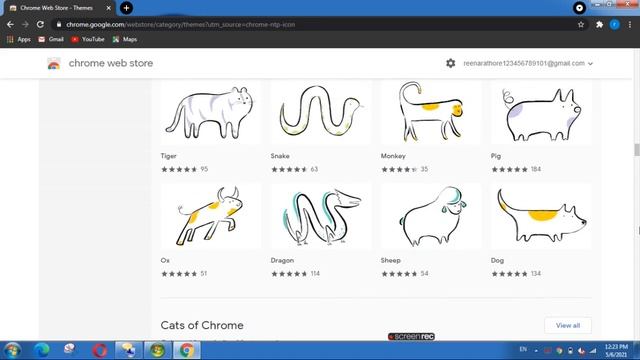Open the Windows Start button
This screenshot has width=640, height=360.
click(12, 350)
